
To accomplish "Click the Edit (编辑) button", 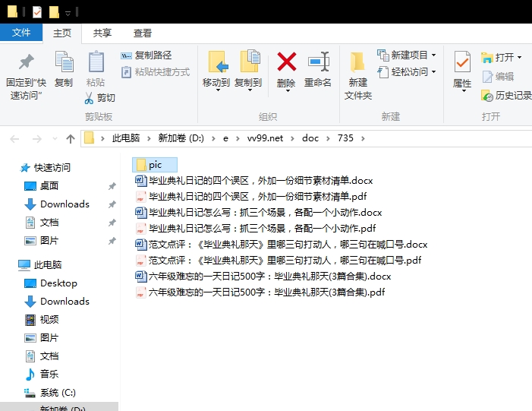I will 498,77.
